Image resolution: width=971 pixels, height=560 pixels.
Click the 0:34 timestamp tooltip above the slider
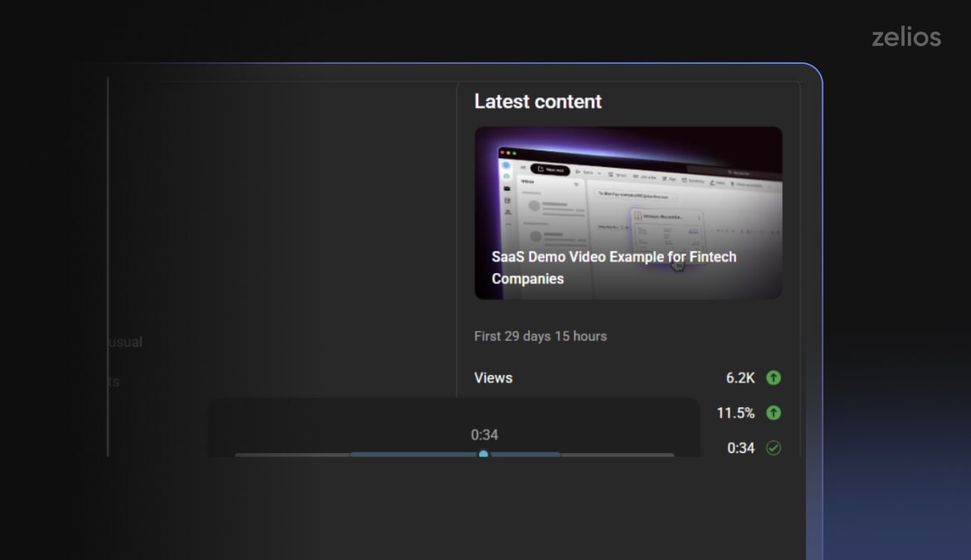[x=486, y=435]
